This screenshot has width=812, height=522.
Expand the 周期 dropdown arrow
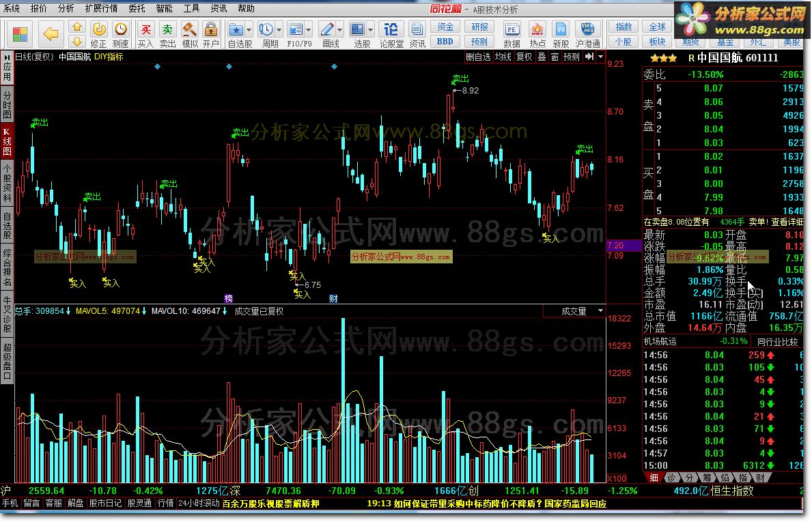(x=279, y=29)
